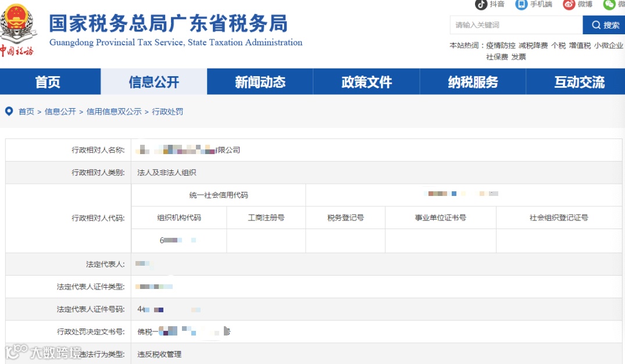Click the column header 税务登记号

(x=345, y=217)
